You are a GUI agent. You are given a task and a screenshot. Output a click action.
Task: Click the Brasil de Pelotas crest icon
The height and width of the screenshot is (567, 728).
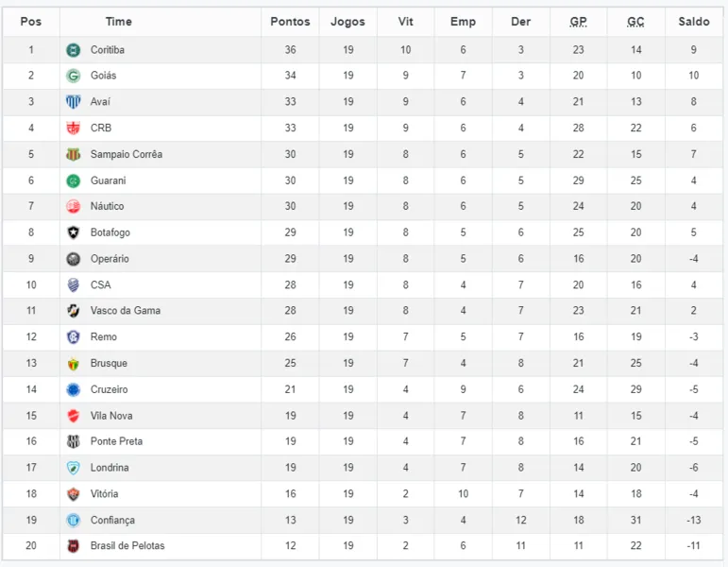(74, 545)
